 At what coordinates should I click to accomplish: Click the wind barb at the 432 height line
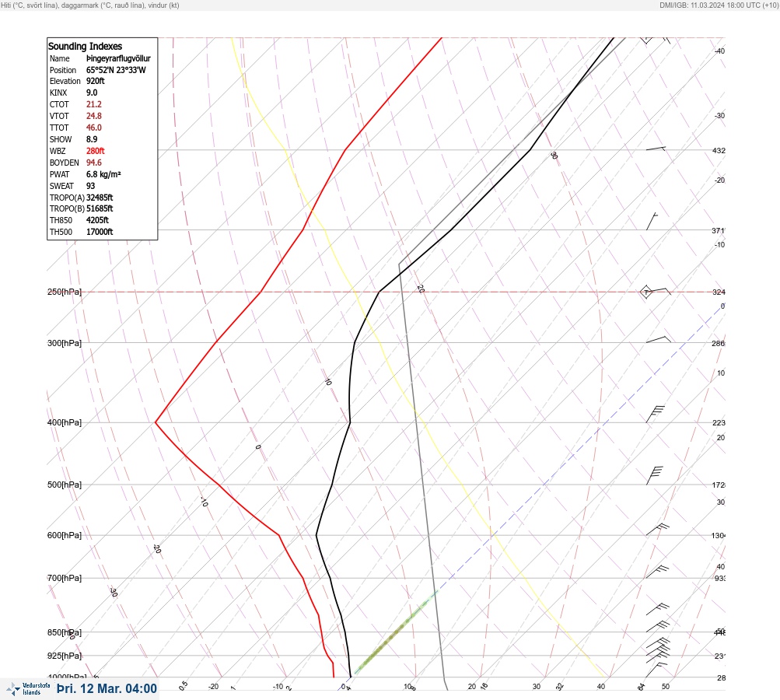pos(656,149)
